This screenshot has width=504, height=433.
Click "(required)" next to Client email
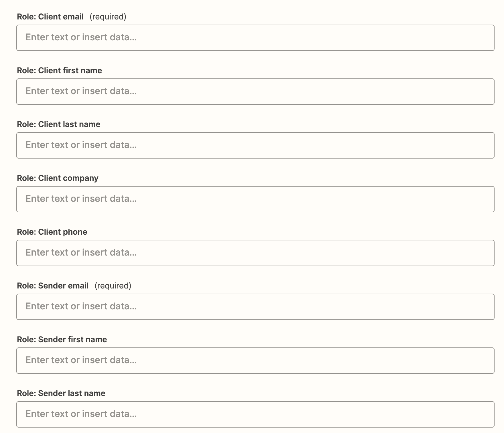tap(108, 17)
